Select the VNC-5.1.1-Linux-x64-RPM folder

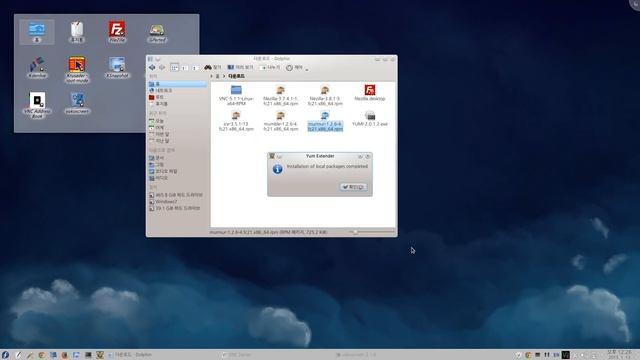coord(236,95)
